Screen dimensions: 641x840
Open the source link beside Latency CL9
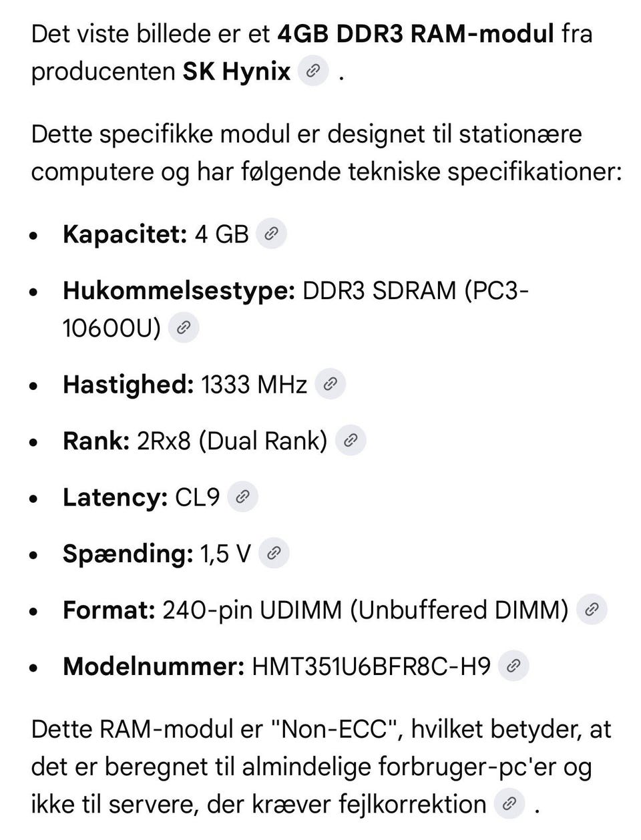coord(243,497)
